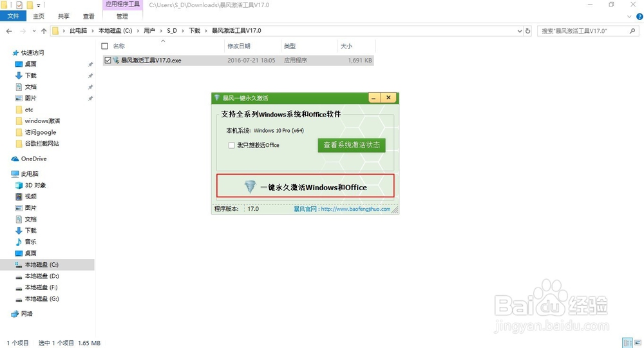Image resolution: width=644 pixels, height=348 pixels.
Task: Click 本地磁盘 (C:) in the address breadcrumb
Action: click(x=115, y=31)
